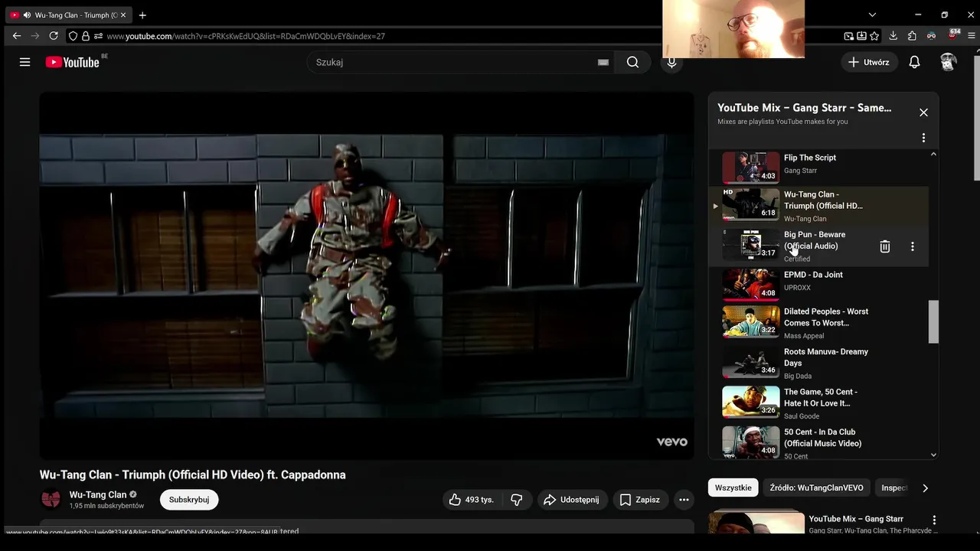Image resolution: width=980 pixels, height=551 pixels.
Task: Click the Mass Appeal channel name
Action: point(804,336)
